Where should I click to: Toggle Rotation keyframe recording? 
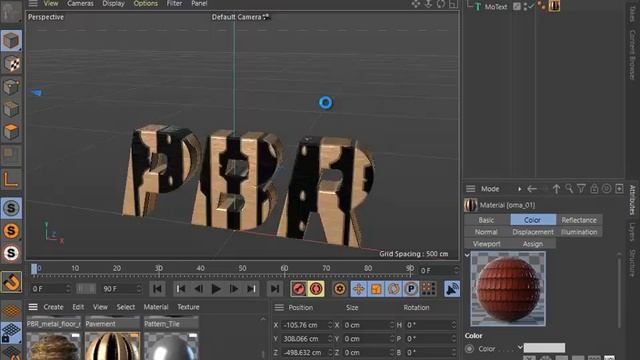pyautogui.click(x=393, y=289)
